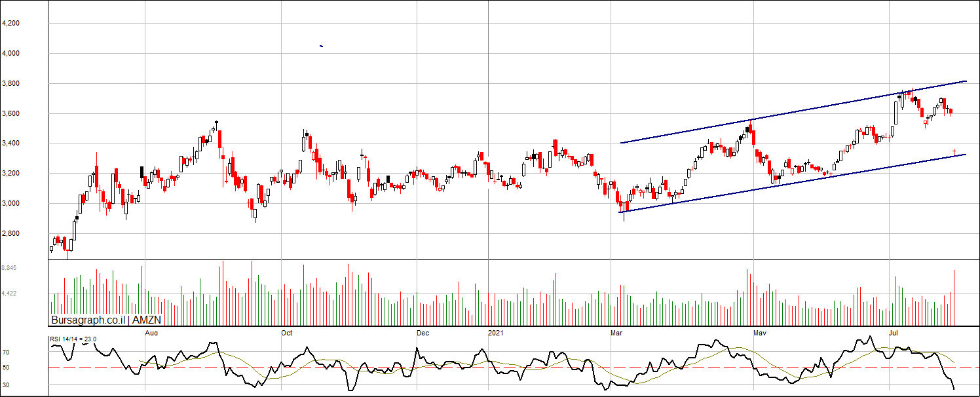Click the small blue mark above October
Viewport: 980px width, 397px height.
click(x=321, y=46)
